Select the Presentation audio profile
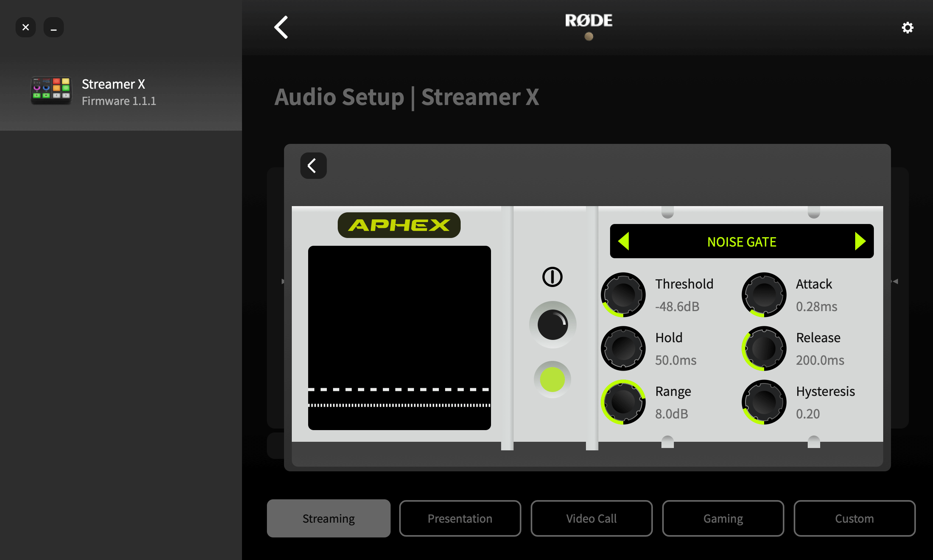The image size is (933, 560). (x=460, y=518)
